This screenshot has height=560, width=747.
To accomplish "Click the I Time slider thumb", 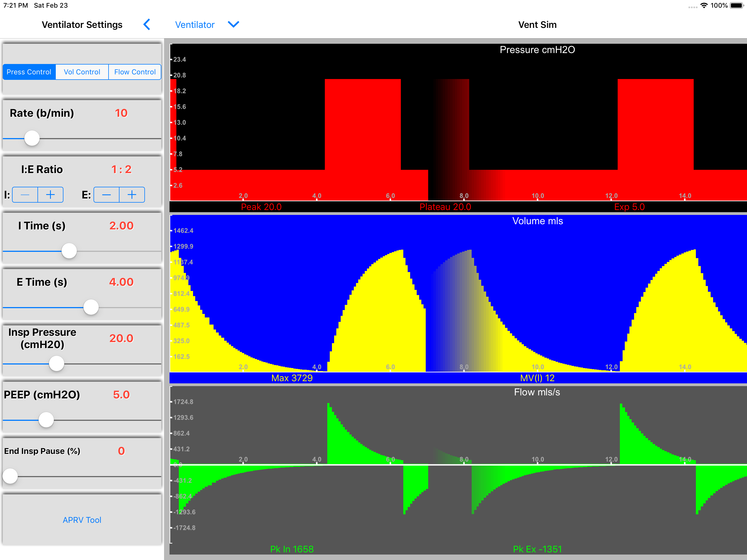I will (x=69, y=251).
